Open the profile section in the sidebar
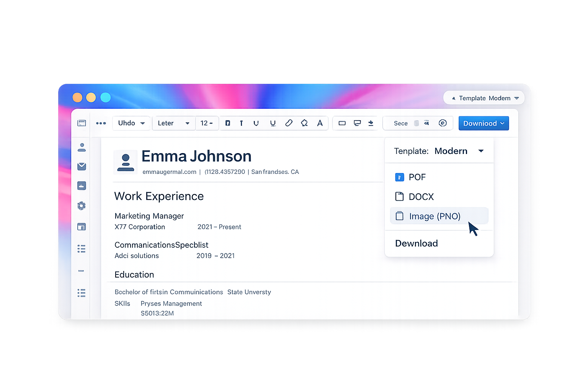The width and height of the screenshot is (588, 392). [x=82, y=147]
